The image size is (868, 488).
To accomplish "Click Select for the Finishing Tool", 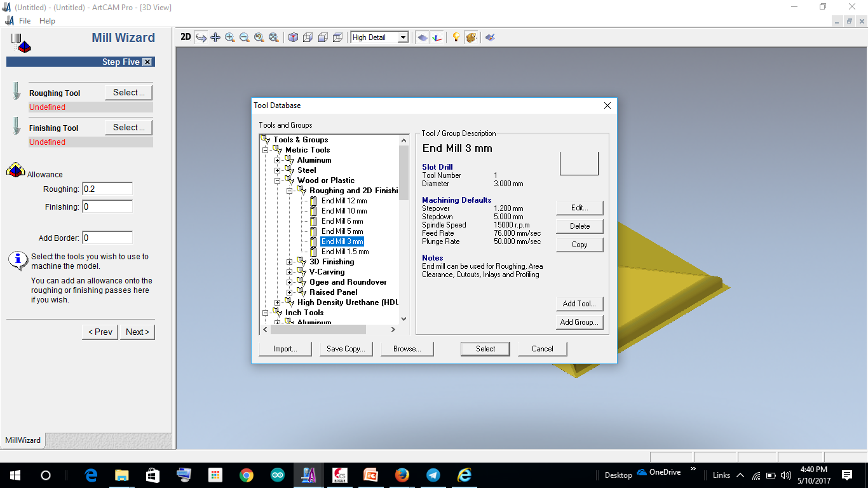I will coord(128,128).
